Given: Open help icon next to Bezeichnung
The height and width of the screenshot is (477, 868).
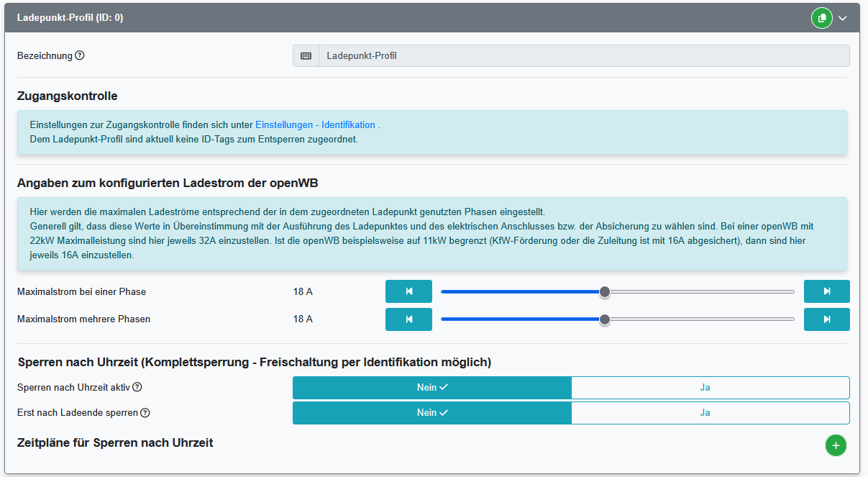Looking at the screenshot, I should (80, 55).
